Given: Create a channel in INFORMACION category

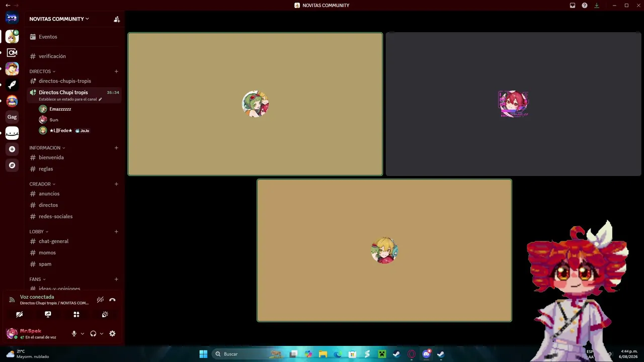Looking at the screenshot, I should tap(116, 148).
